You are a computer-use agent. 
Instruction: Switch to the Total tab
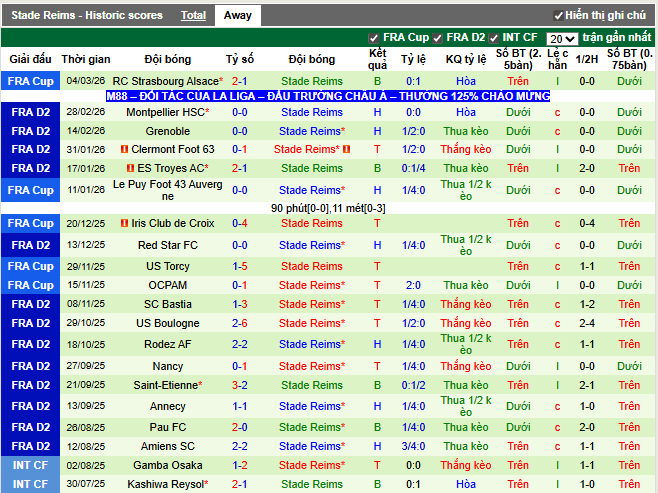(x=193, y=16)
